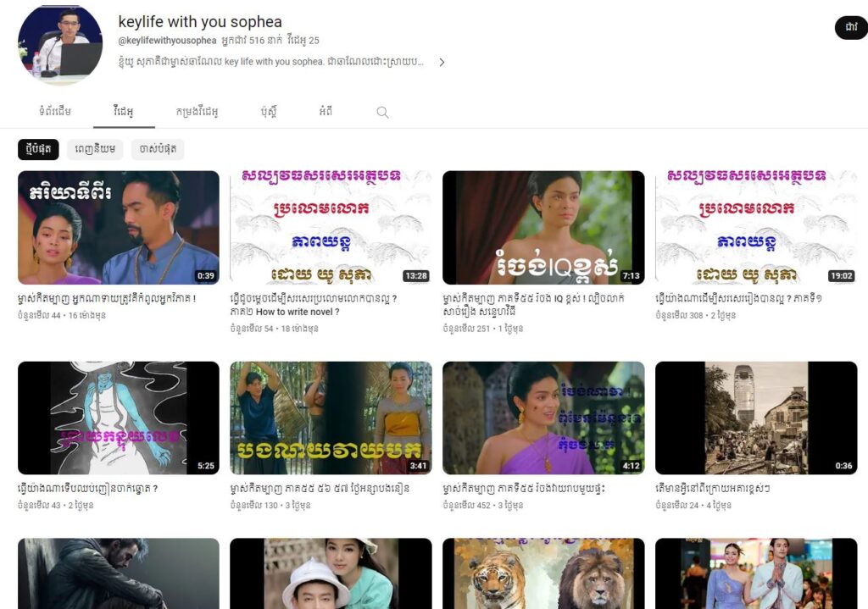The height and width of the screenshot is (609, 868).
Task: Click the 308 views metadata text
Action: (679, 315)
